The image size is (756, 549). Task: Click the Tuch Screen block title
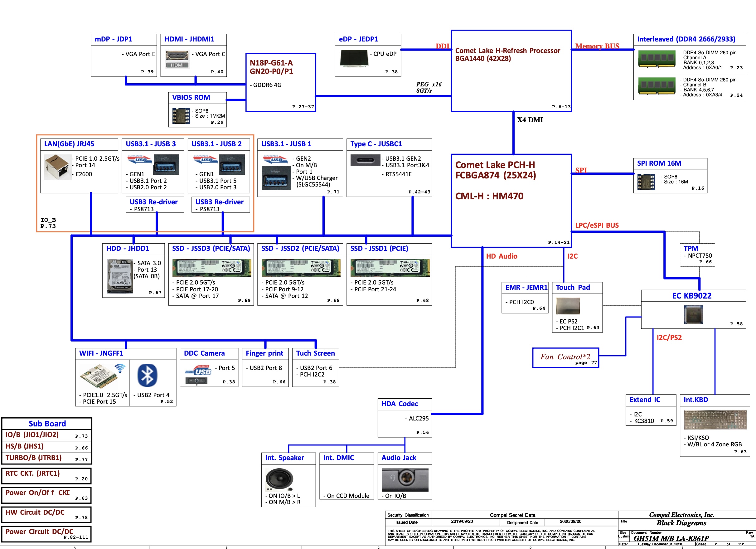click(315, 353)
